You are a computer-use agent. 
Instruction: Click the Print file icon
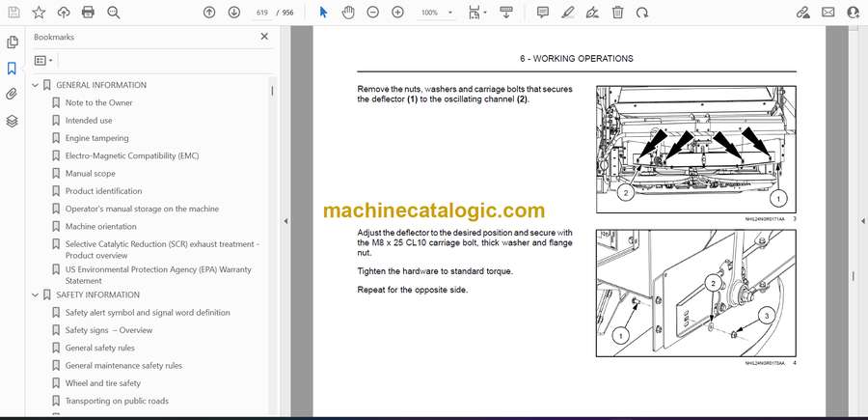(x=89, y=13)
